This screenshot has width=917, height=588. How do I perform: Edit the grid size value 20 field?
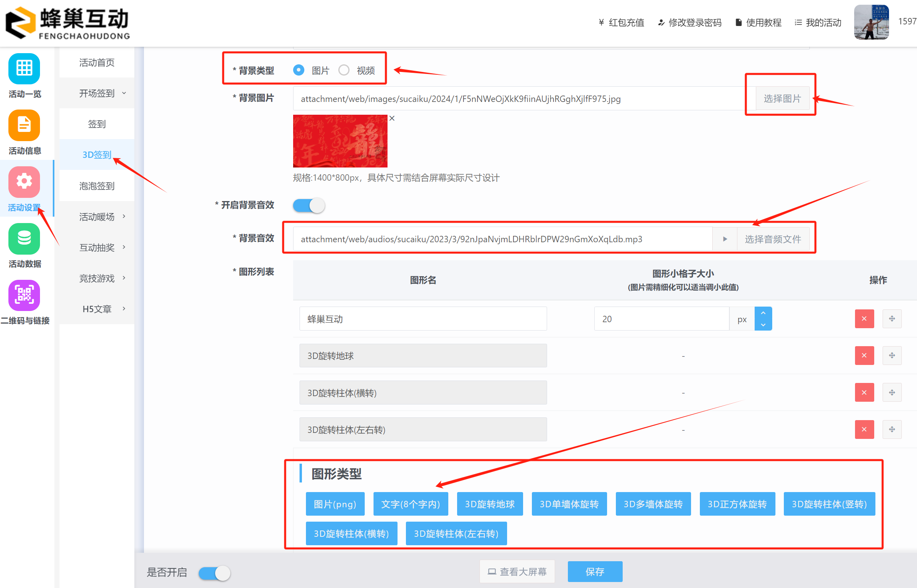coord(662,319)
